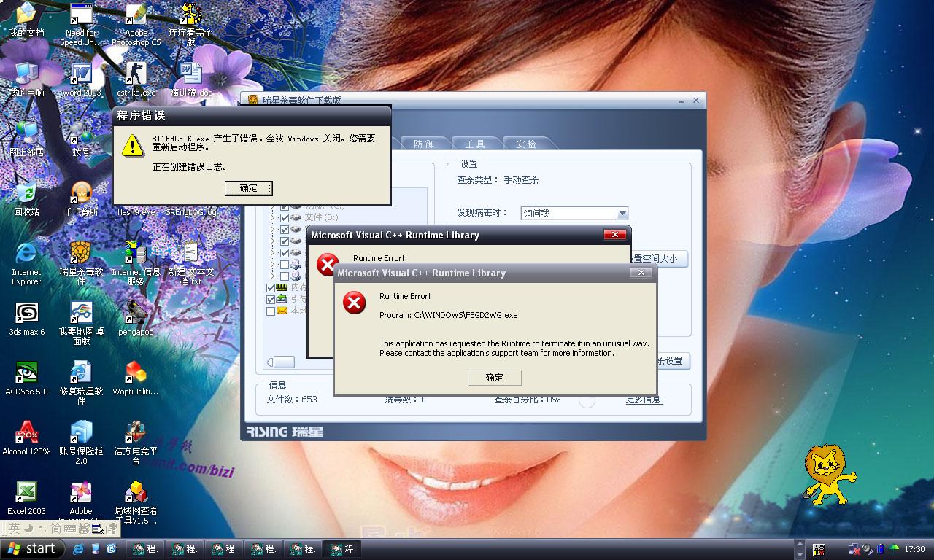Confirm 程序错误 dialog with 确定

point(249,188)
